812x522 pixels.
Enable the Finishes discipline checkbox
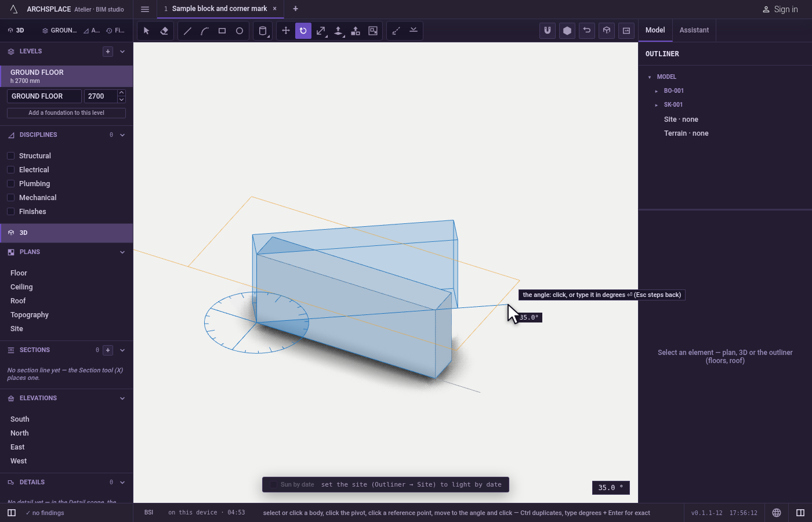(10, 212)
